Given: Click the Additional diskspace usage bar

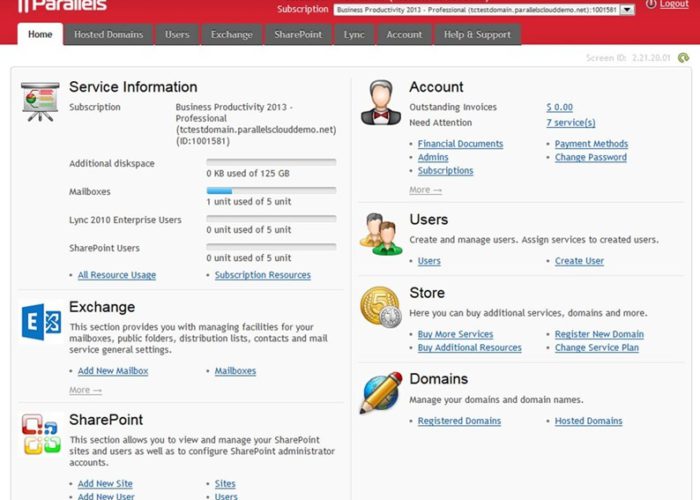Looking at the screenshot, I should (271, 162).
